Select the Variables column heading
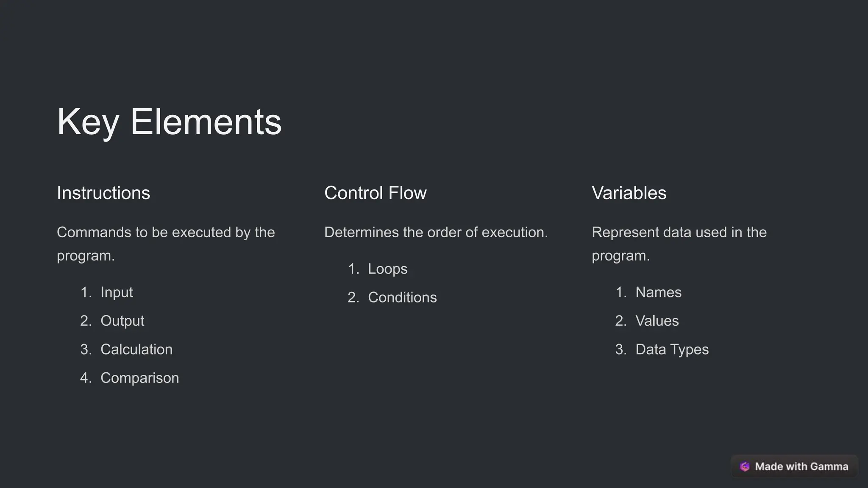This screenshot has width=868, height=488. coord(629,193)
